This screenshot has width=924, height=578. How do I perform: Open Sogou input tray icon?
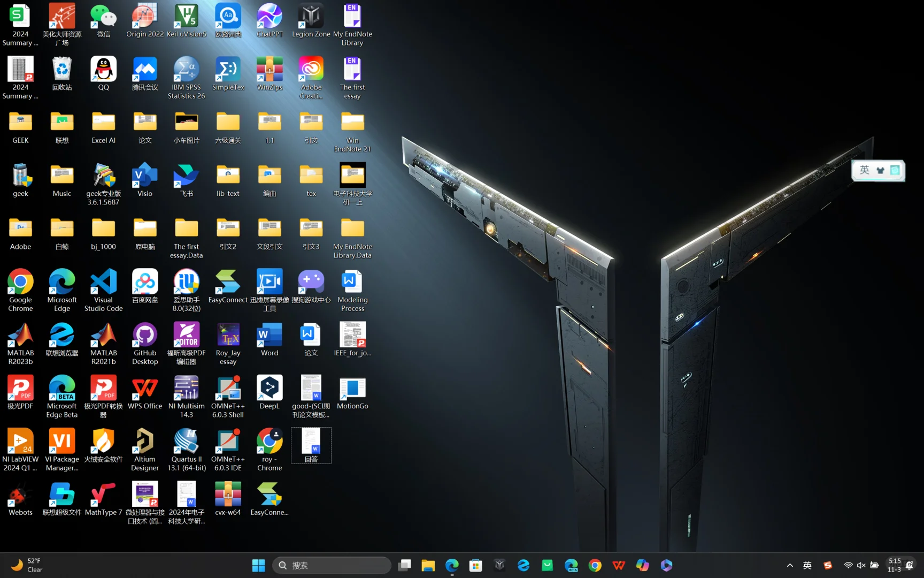point(828,565)
